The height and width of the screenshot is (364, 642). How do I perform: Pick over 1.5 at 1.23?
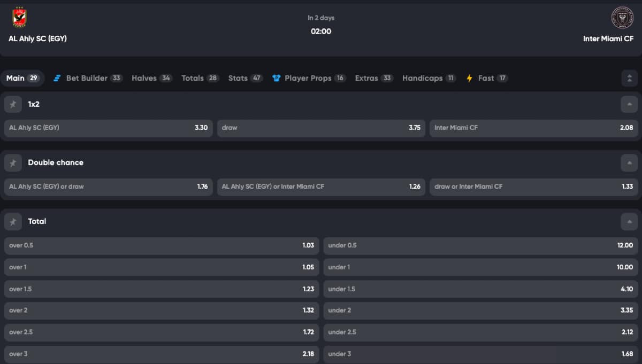pos(162,289)
